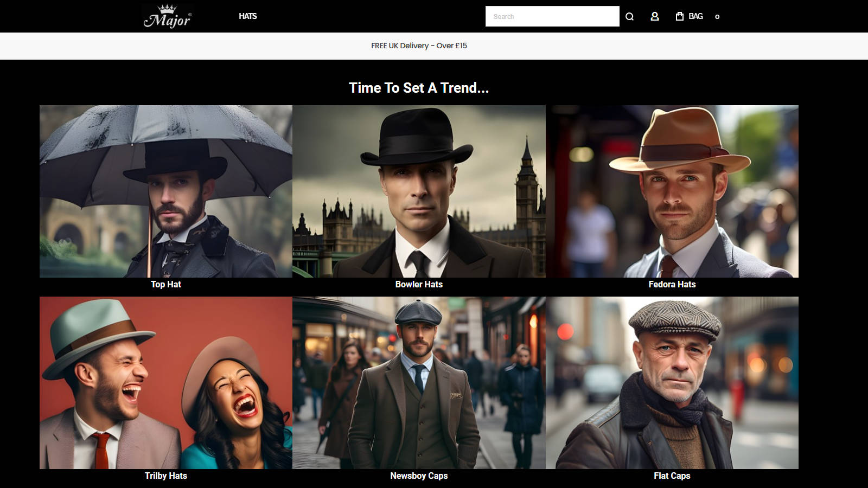
Task: Open the Trilby Hats laughing couple image
Action: point(166,383)
